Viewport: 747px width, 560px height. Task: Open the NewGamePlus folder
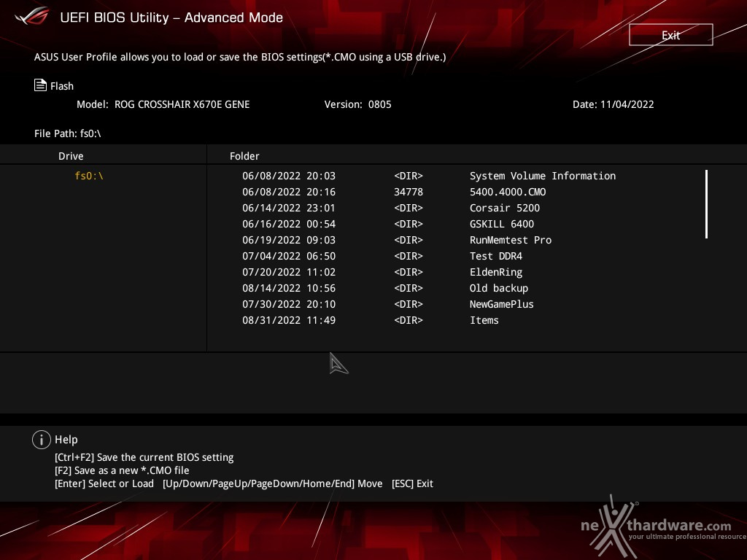click(502, 304)
